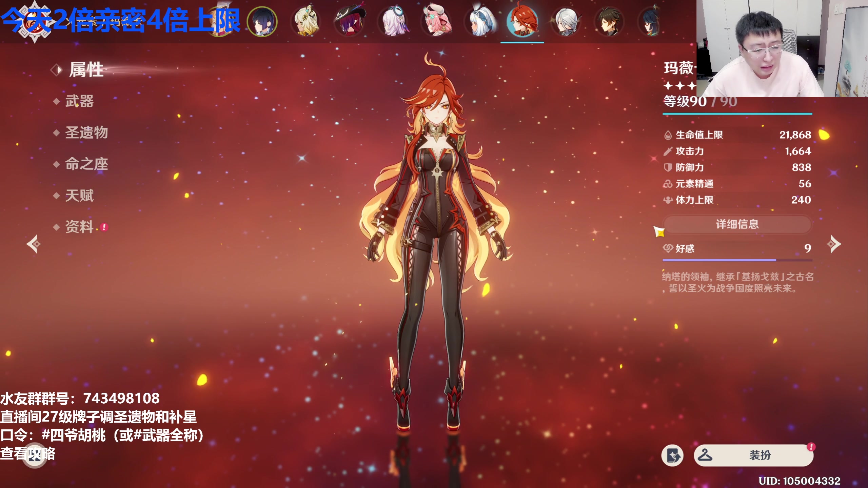Click the circular icon at bottom-left corner
The width and height of the screenshot is (868, 488).
(35, 455)
